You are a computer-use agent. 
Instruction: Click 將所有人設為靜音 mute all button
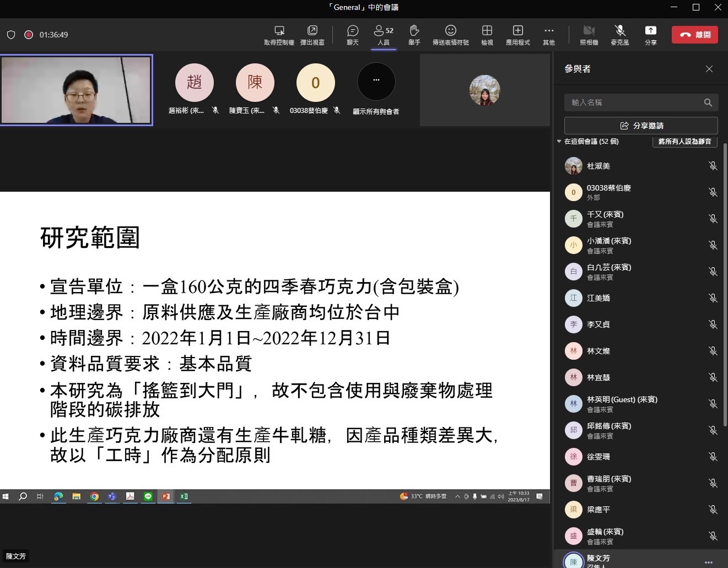(684, 142)
